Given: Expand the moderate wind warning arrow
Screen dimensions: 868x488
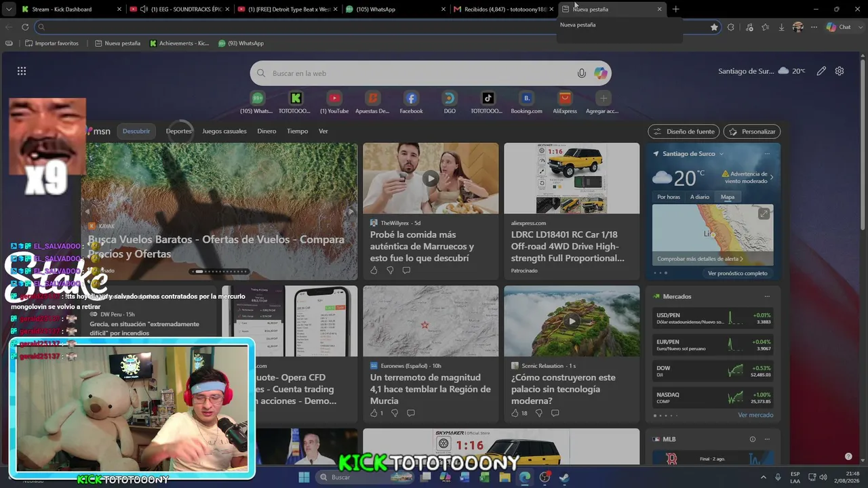Looking at the screenshot, I should click(771, 178).
